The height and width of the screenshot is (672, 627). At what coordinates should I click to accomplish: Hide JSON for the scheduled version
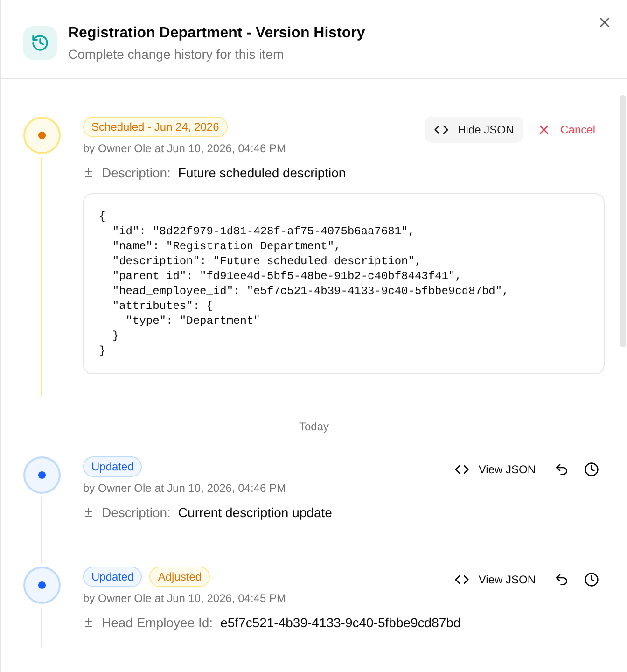pos(474,130)
